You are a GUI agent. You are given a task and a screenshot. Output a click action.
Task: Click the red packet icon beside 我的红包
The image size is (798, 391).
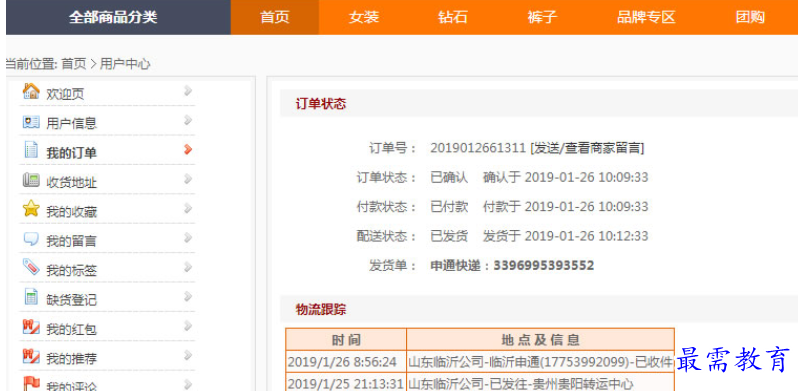click(x=31, y=326)
